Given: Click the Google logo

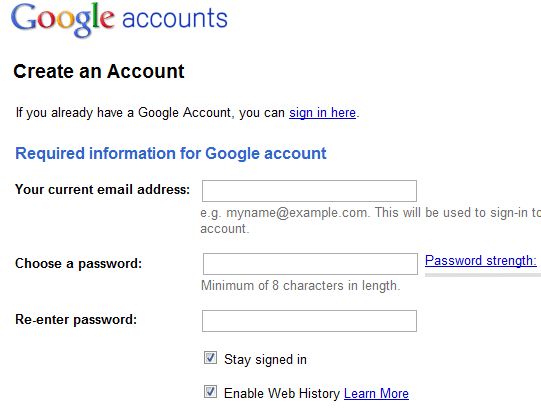Looking at the screenshot, I should coord(62,20).
